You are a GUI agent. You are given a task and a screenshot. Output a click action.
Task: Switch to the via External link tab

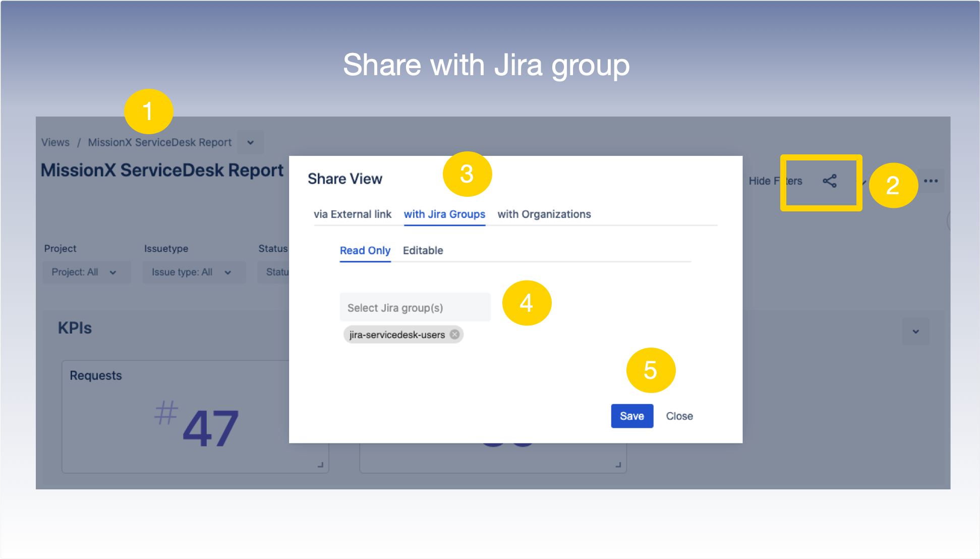(353, 214)
